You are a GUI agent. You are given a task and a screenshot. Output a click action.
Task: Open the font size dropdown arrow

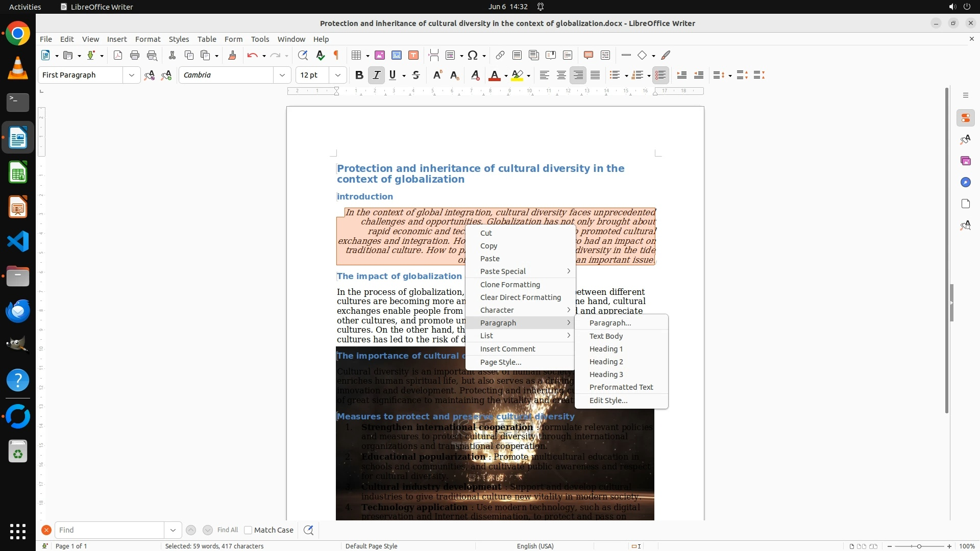click(337, 76)
